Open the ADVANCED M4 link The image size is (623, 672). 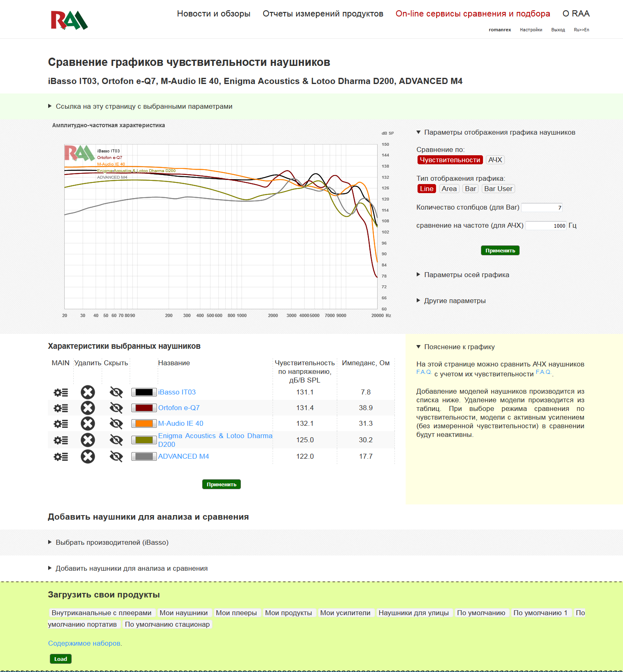(x=184, y=456)
